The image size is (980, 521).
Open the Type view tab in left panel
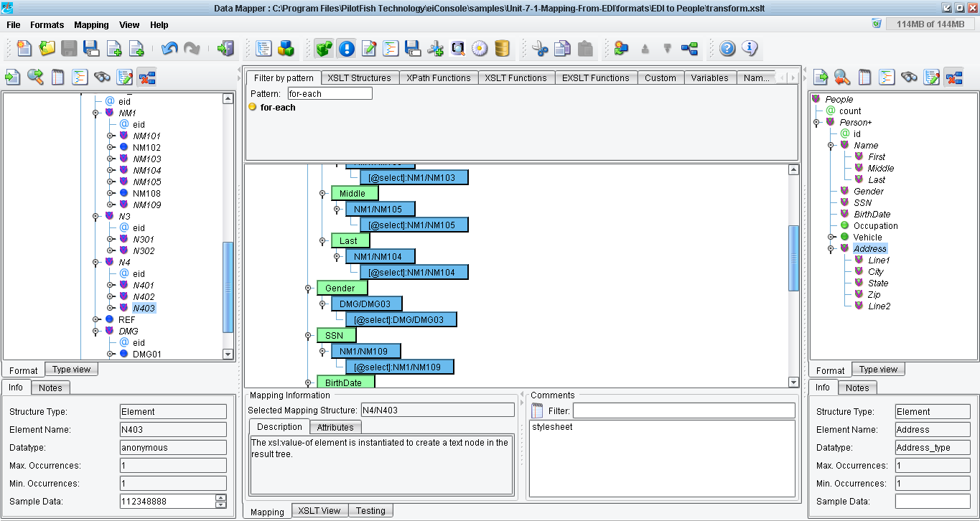tap(72, 369)
